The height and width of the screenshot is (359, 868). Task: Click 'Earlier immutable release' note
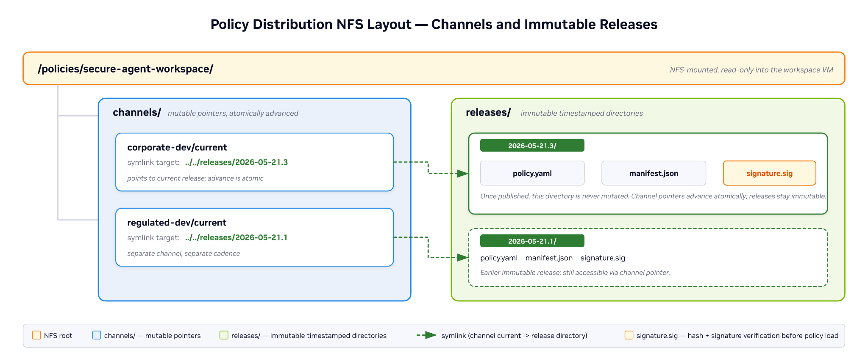[575, 273]
